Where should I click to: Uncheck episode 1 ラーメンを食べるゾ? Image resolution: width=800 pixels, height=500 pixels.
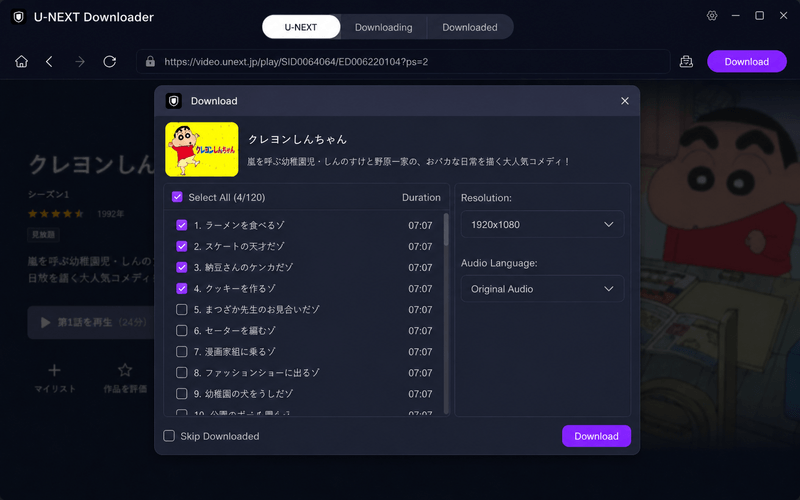click(182, 225)
